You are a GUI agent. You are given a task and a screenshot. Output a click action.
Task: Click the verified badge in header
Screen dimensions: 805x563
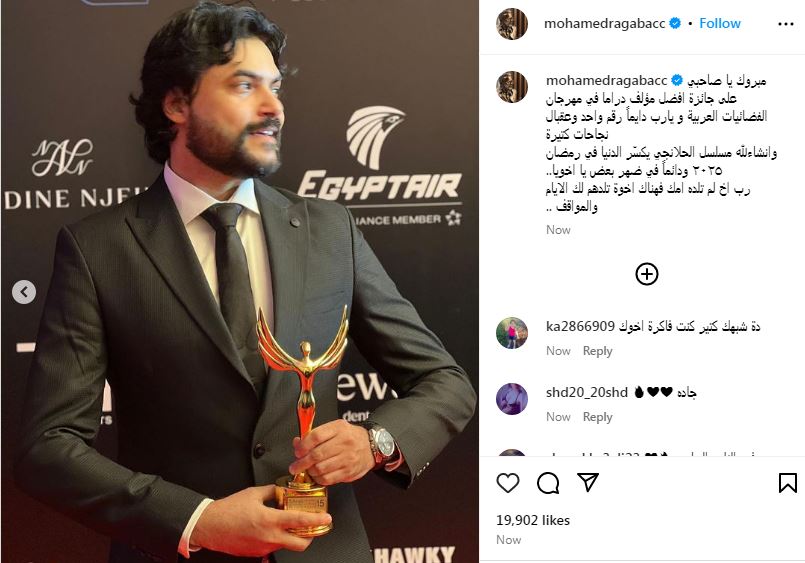pos(675,23)
